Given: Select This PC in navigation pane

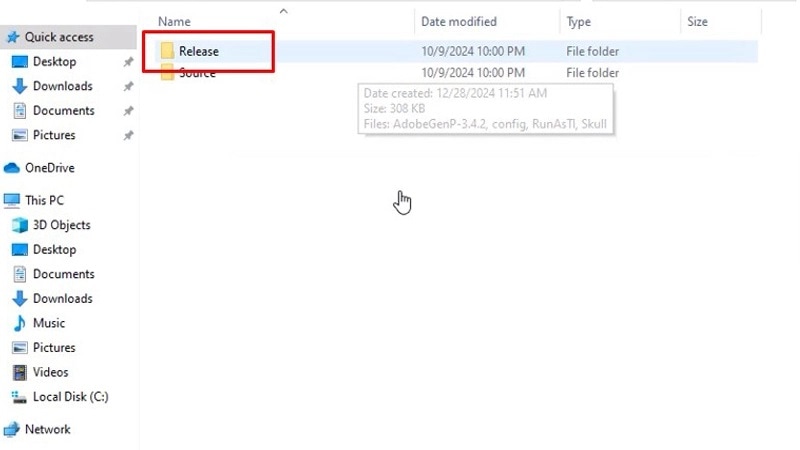Looking at the screenshot, I should pyautogui.click(x=44, y=201).
